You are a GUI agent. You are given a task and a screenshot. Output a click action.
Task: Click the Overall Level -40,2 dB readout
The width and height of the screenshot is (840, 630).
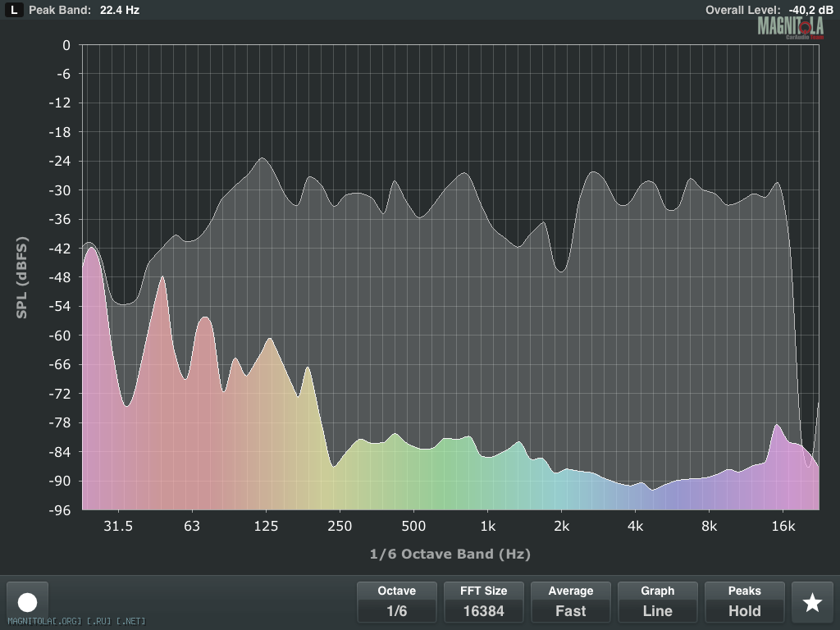tap(765, 10)
